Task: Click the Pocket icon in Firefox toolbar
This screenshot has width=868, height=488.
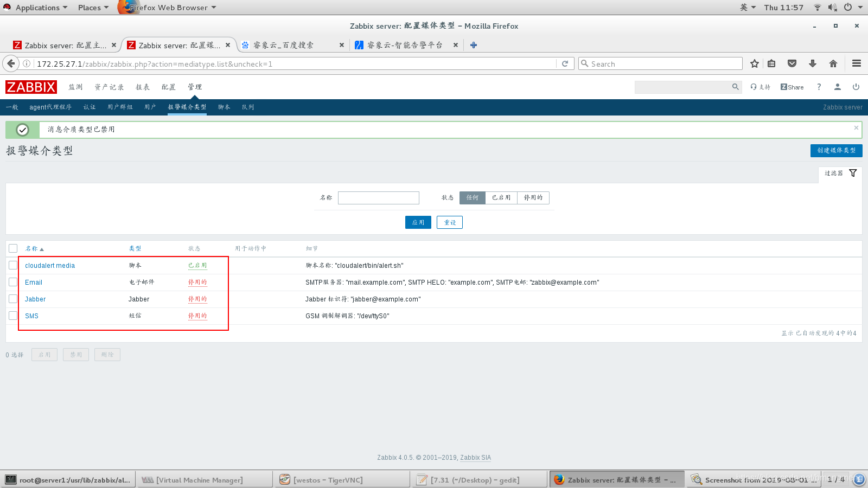Action: tap(792, 63)
